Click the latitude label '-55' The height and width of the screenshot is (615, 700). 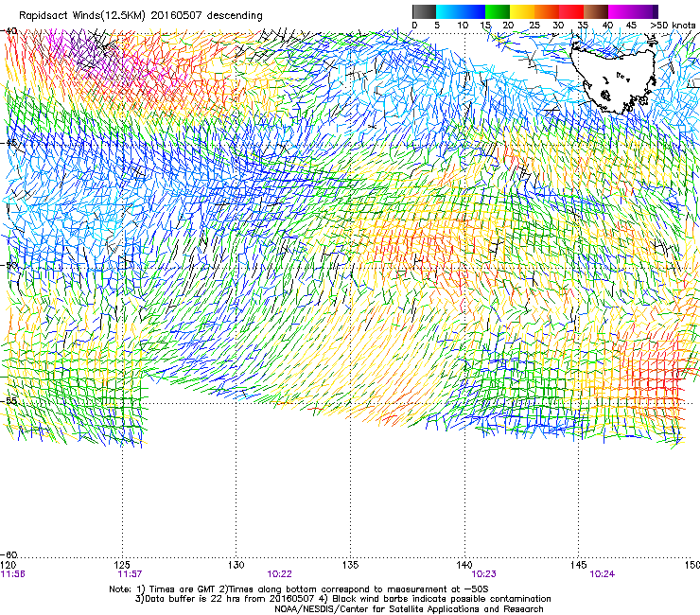[9, 400]
